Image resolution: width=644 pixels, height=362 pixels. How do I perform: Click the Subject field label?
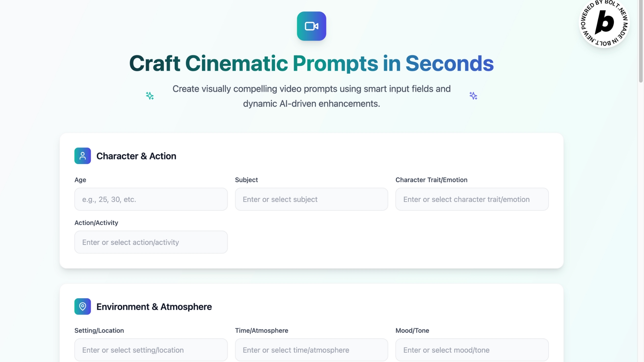pos(246,180)
